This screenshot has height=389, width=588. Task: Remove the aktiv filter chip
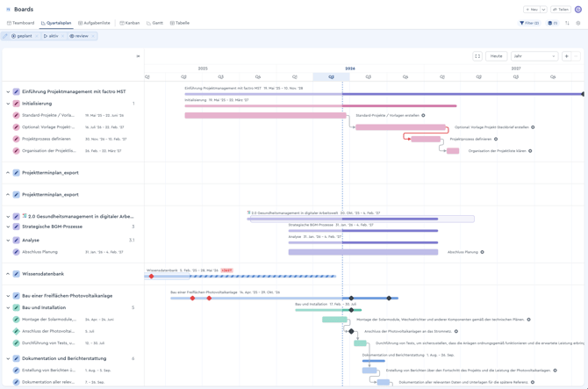click(x=62, y=36)
